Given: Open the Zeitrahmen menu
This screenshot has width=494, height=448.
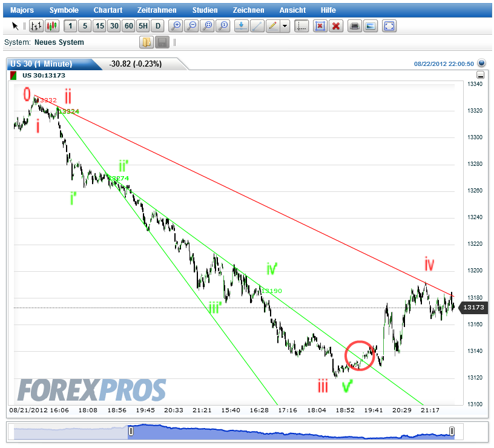Looking at the screenshot, I should (156, 10).
